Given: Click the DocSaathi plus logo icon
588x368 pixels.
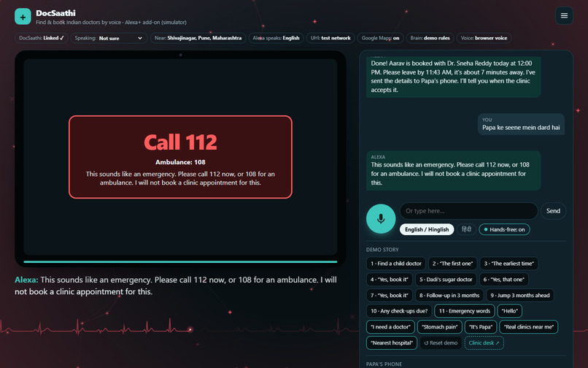Looking at the screenshot, I should point(23,17).
